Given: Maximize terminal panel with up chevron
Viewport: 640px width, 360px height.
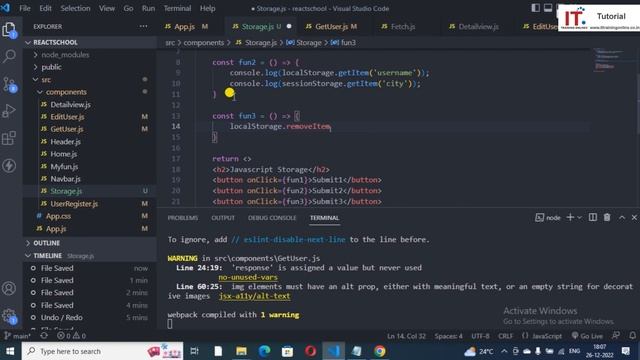Looking at the screenshot, I should [x=622, y=218].
